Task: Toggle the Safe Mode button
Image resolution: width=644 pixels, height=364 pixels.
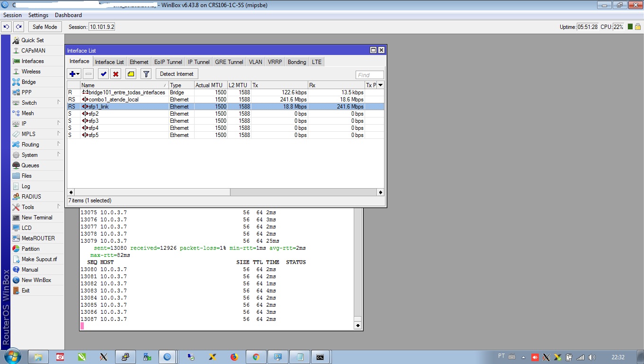Action: (x=45, y=27)
